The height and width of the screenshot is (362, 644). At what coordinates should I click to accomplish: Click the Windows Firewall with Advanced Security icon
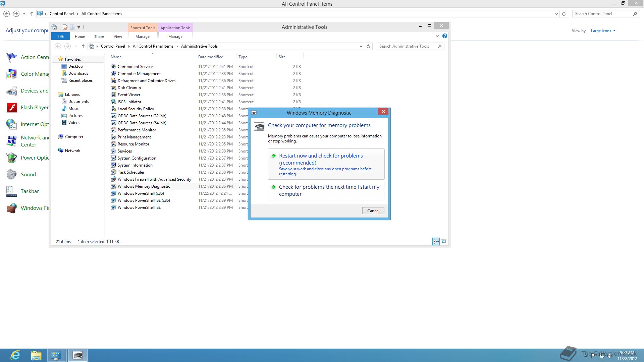coord(113,179)
